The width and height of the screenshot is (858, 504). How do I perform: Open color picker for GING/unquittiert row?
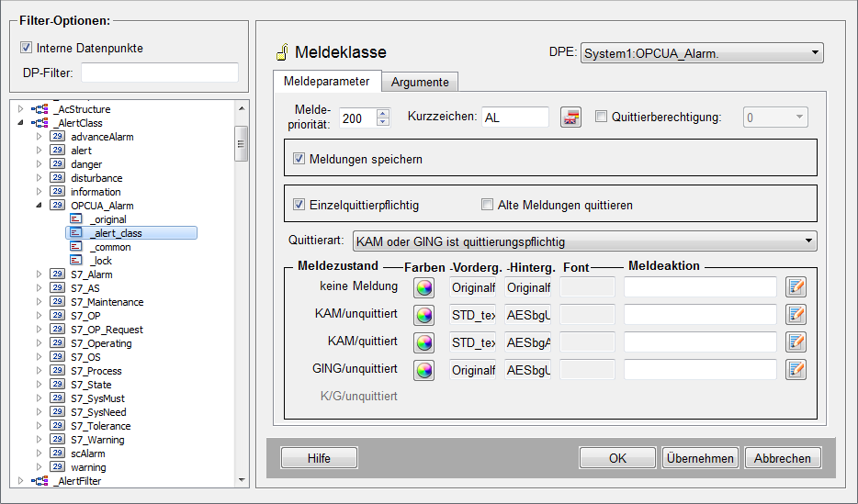[423, 370]
